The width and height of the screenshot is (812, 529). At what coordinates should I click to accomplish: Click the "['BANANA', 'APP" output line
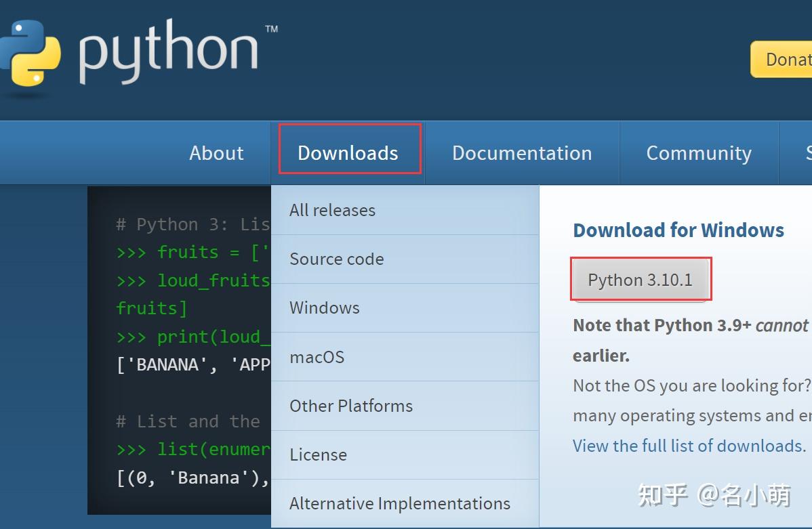pyautogui.click(x=193, y=364)
